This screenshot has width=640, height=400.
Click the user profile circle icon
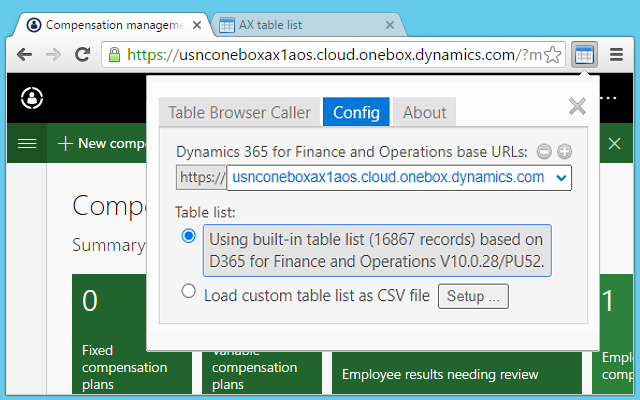33,98
